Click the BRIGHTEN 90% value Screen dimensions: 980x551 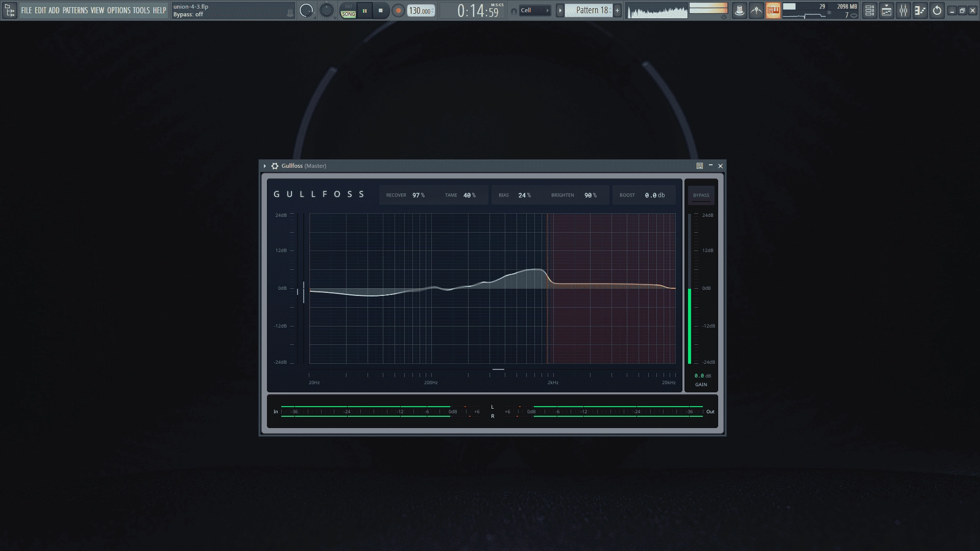pyautogui.click(x=591, y=195)
